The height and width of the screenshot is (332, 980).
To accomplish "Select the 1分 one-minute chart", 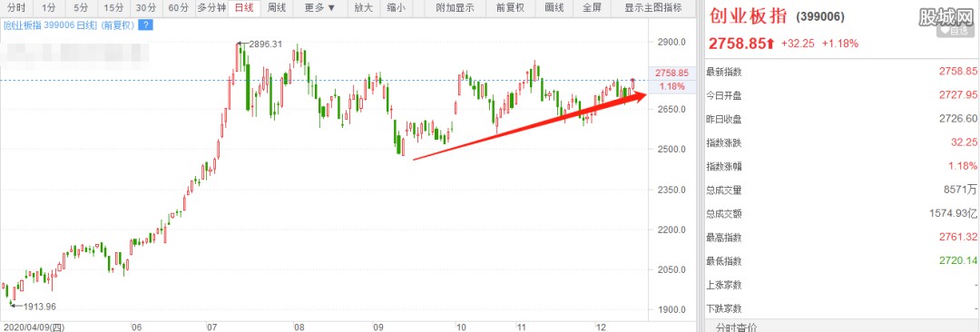I will (49, 8).
